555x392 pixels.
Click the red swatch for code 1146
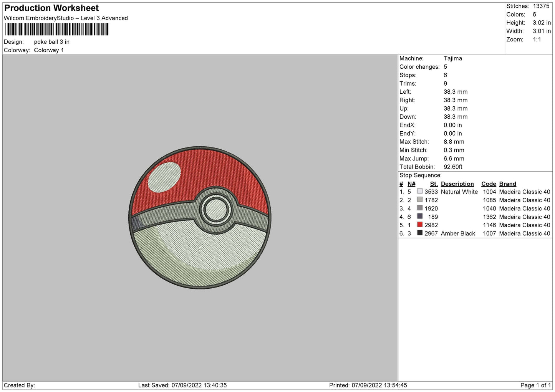[420, 225]
